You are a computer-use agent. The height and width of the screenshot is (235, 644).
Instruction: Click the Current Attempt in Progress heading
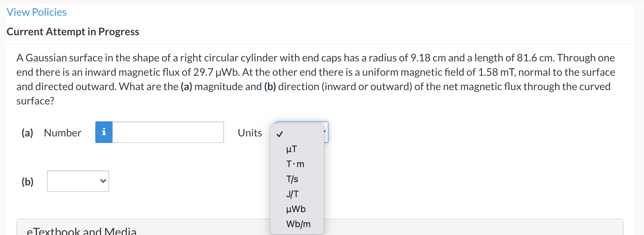pos(72,32)
